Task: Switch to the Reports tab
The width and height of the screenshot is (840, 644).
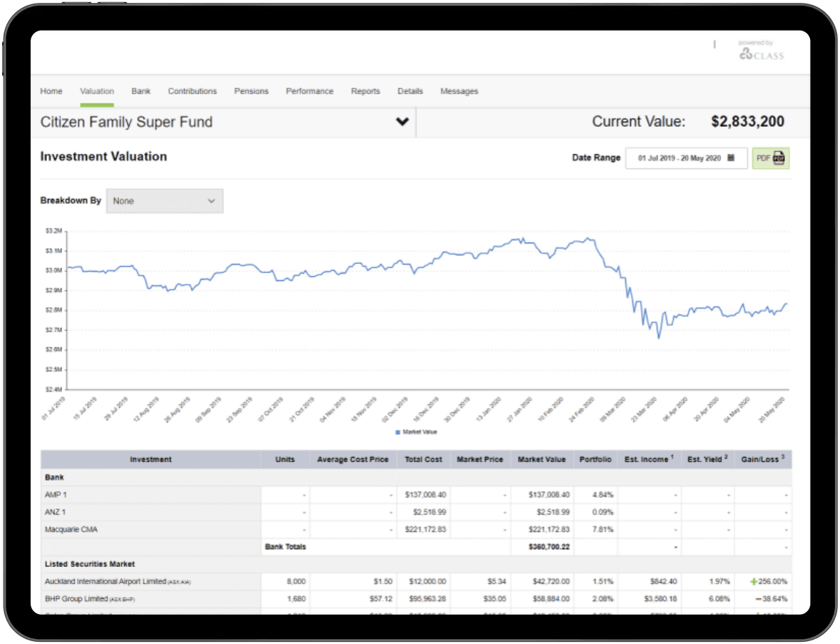Action: tap(365, 91)
